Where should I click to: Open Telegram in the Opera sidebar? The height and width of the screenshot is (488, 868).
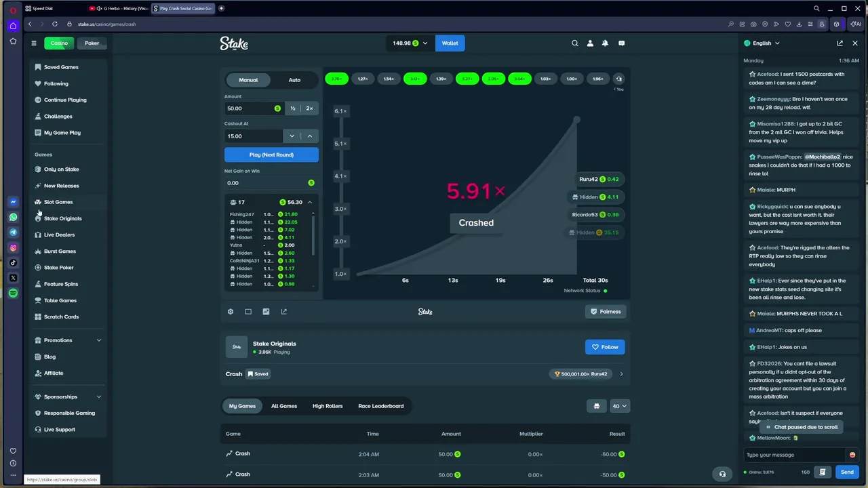[x=13, y=232]
